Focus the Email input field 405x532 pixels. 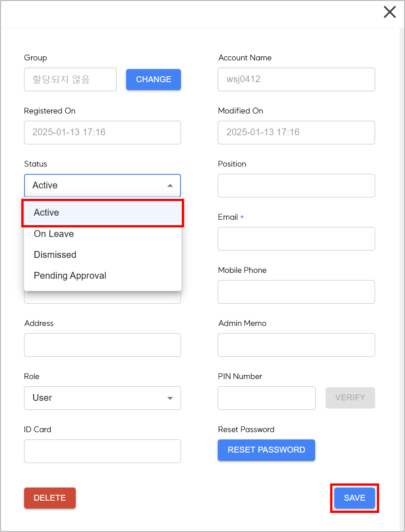(296, 239)
